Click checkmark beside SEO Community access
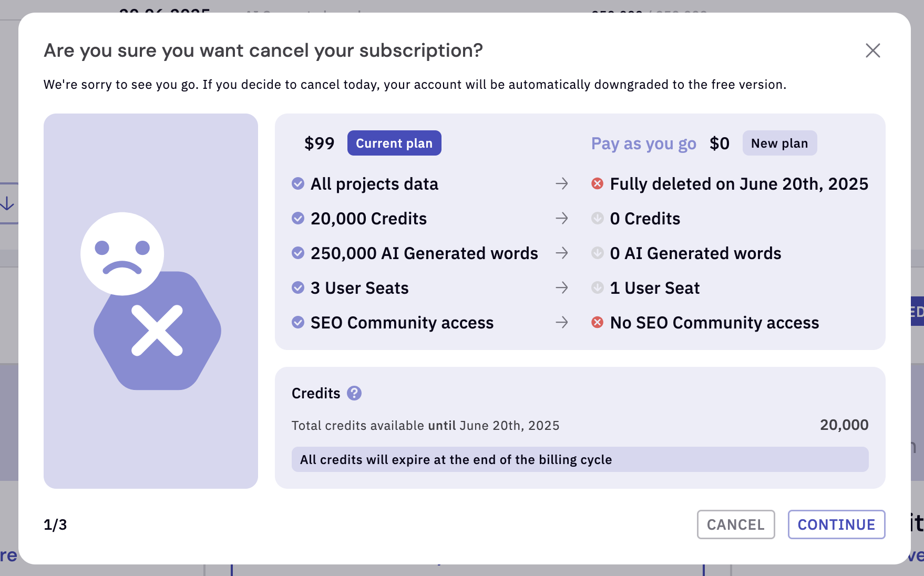924x576 pixels. coord(298,322)
